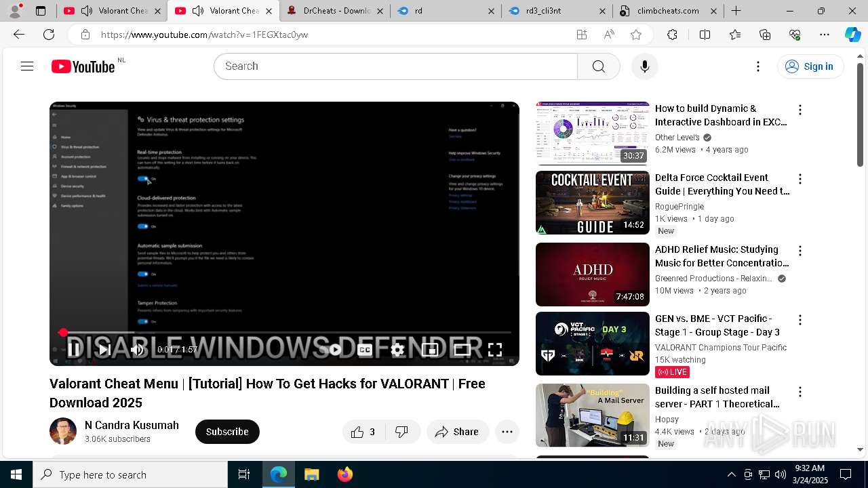Seek along the video progress bar
This screenshot has width=868, height=488.
[x=285, y=333]
